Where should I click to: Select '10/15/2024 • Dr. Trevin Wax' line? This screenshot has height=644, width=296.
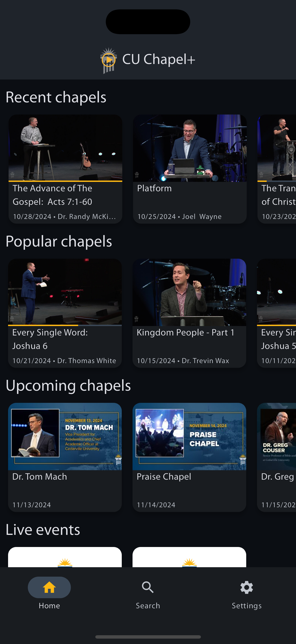pyautogui.click(x=183, y=361)
